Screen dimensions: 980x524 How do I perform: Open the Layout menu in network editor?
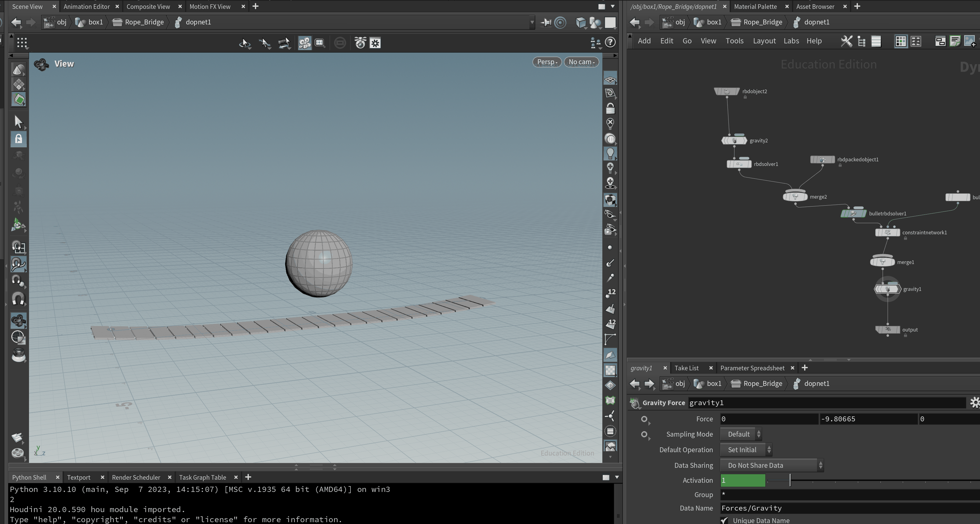pos(764,41)
